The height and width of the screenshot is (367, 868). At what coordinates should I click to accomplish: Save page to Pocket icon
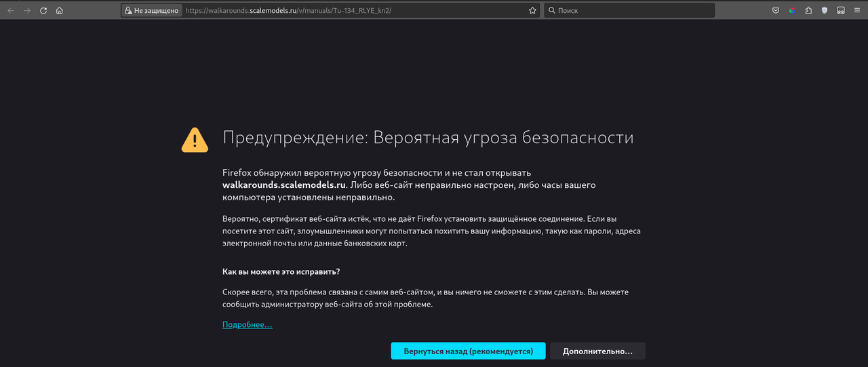(x=776, y=10)
